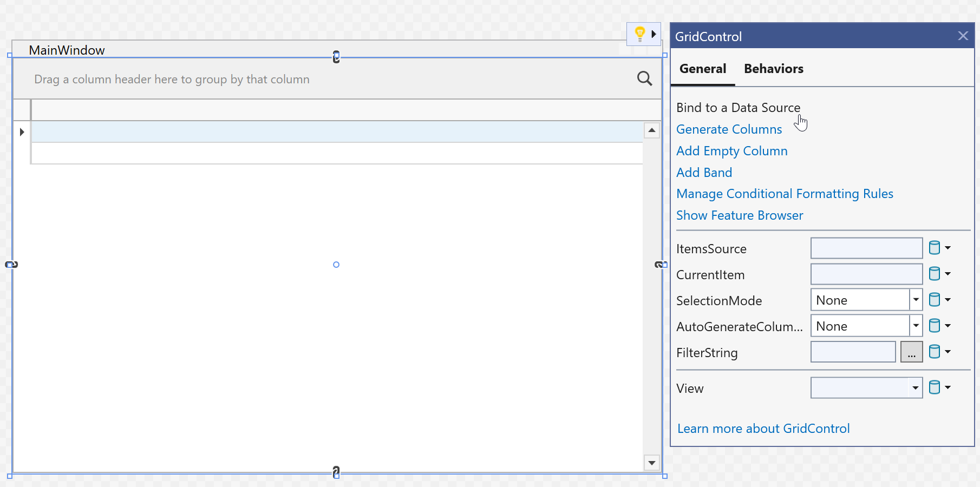Click the top anchor chain on the GridControl
This screenshot has width=980, height=487.
(x=336, y=56)
